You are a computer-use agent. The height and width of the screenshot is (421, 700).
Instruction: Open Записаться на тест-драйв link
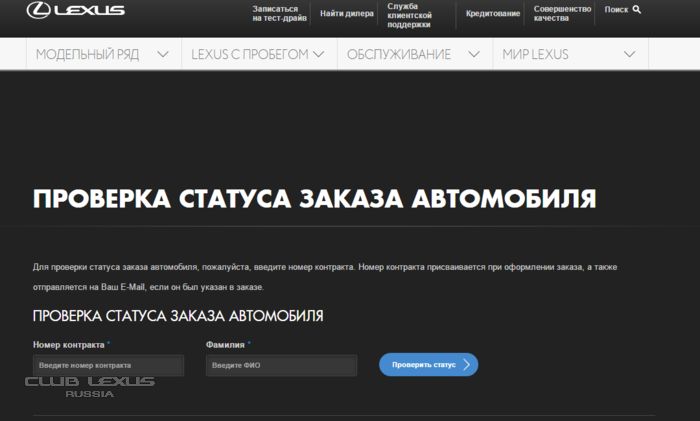point(275,14)
